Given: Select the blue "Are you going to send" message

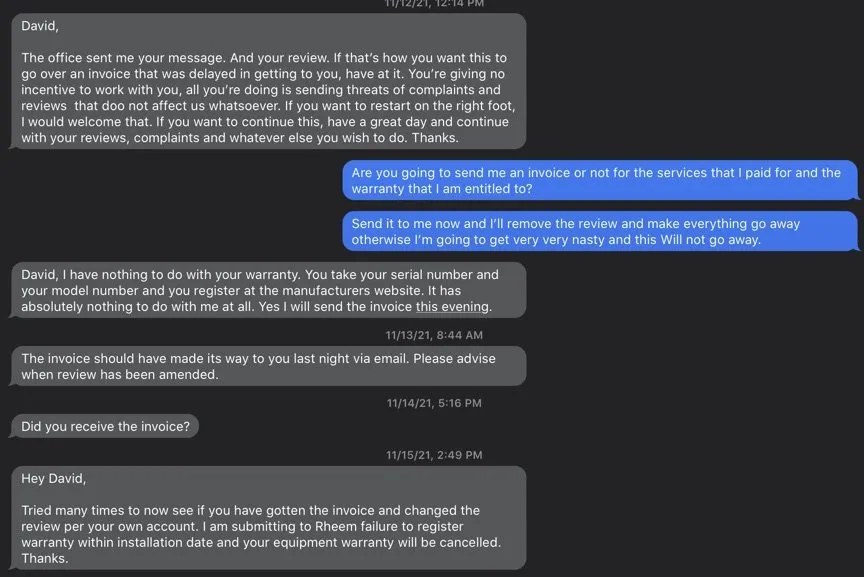Looking at the screenshot, I should point(599,181).
